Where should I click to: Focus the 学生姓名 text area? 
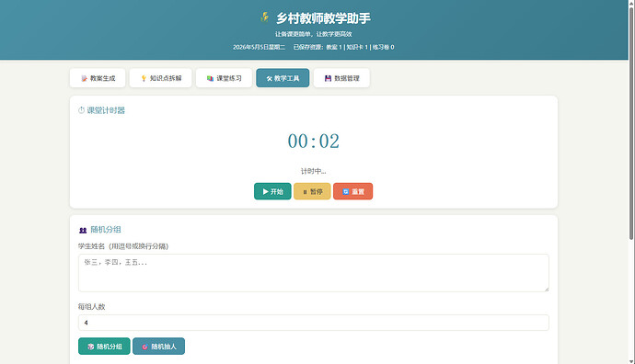[314, 273]
